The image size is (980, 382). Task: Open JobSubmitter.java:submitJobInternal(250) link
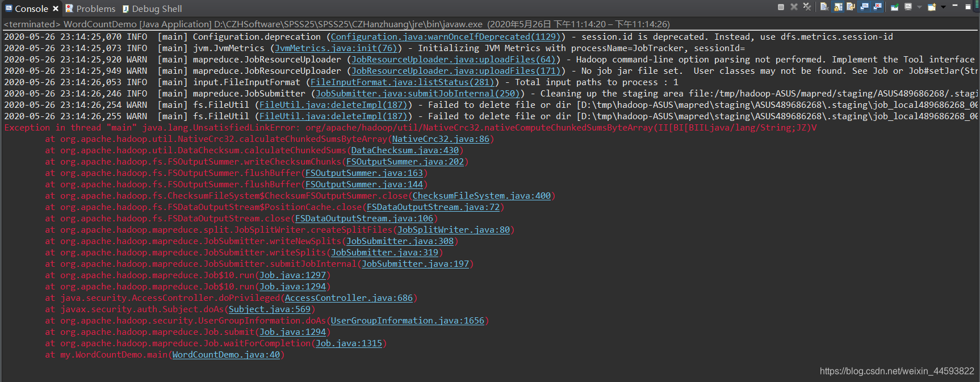(417, 94)
